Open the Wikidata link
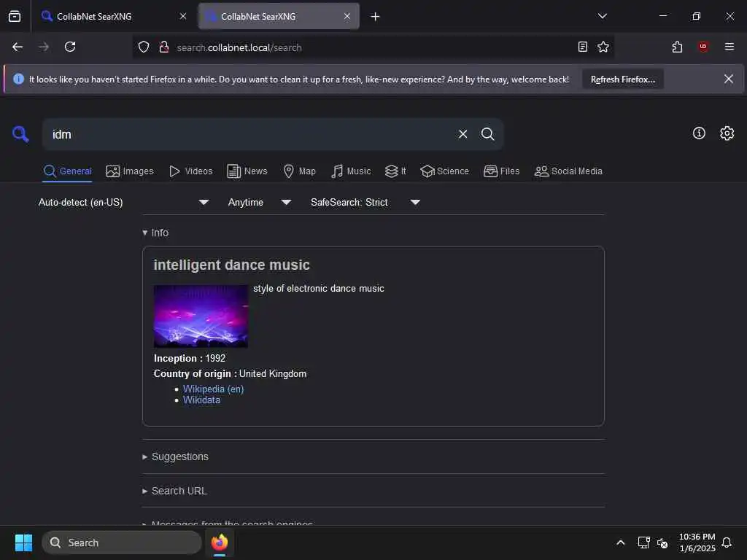This screenshot has width=747, height=560. [201, 400]
